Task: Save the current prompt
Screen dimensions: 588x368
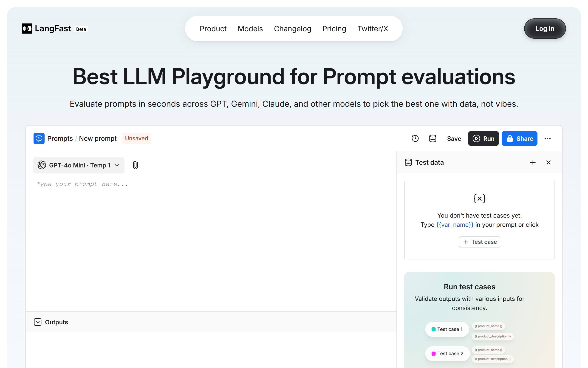Action: [454, 138]
